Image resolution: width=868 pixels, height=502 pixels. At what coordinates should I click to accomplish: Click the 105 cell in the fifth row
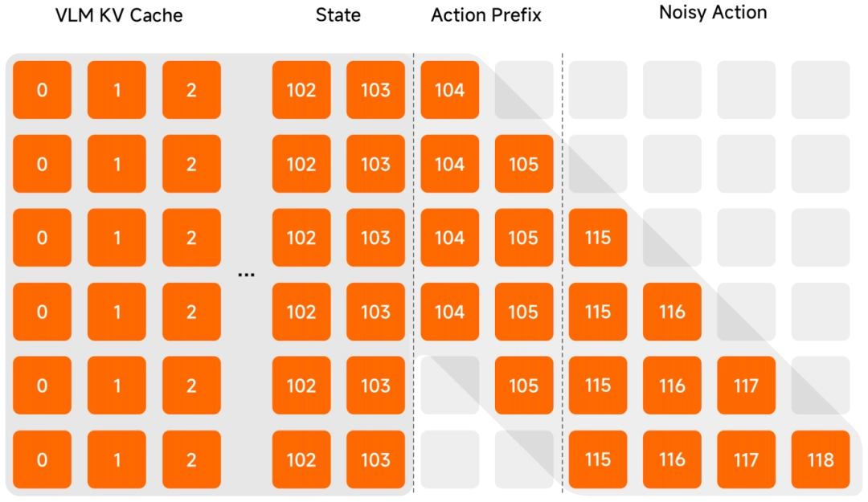tap(524, 386)
